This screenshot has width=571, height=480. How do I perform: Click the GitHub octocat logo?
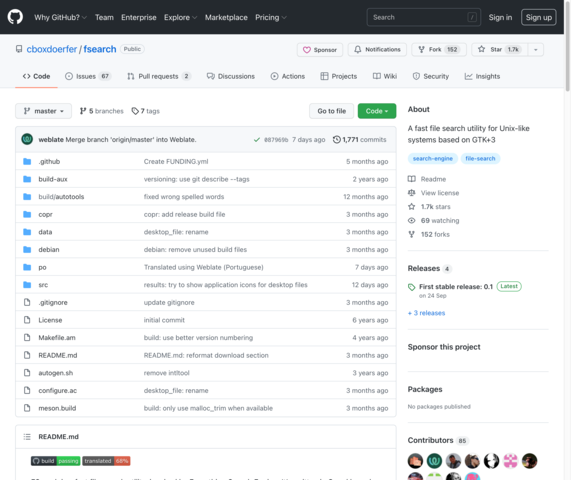click(x=15, y=17)
